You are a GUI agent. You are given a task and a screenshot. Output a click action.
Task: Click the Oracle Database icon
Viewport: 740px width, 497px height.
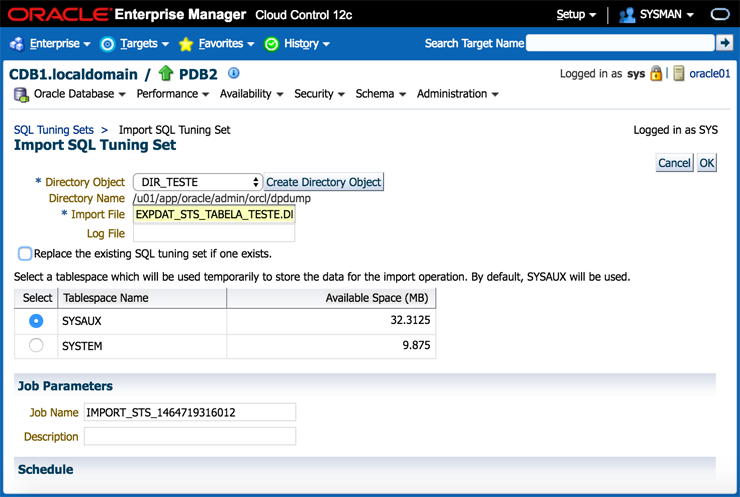tap(21, 94)
